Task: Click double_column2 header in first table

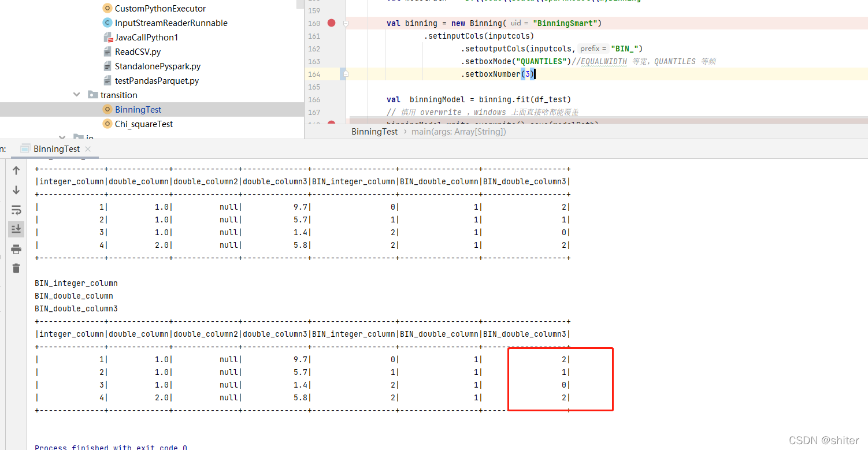Action: point(206,181)
